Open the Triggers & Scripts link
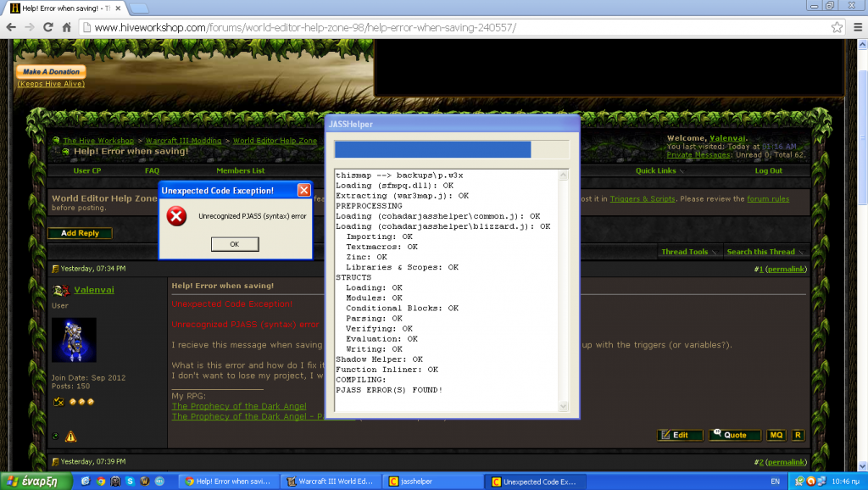This screenshot has width=868, height=490. coord(643,198)
